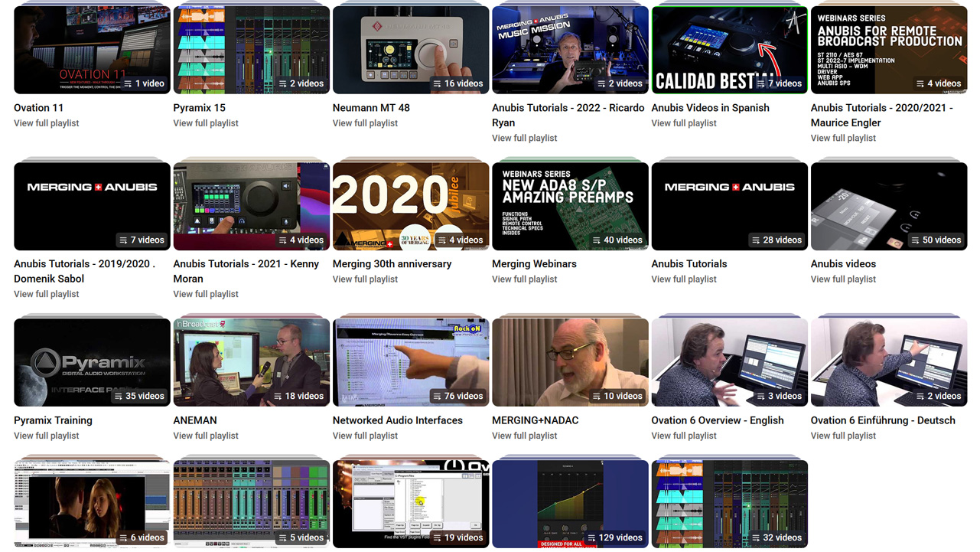Click the Neumann MT 48 playlist title

[x=371, y=108]
